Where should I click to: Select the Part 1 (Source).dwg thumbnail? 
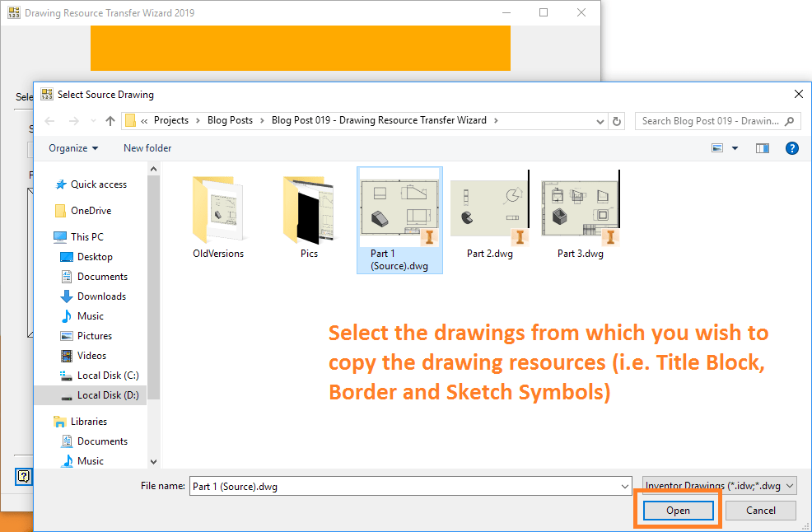tap(399, 208)
